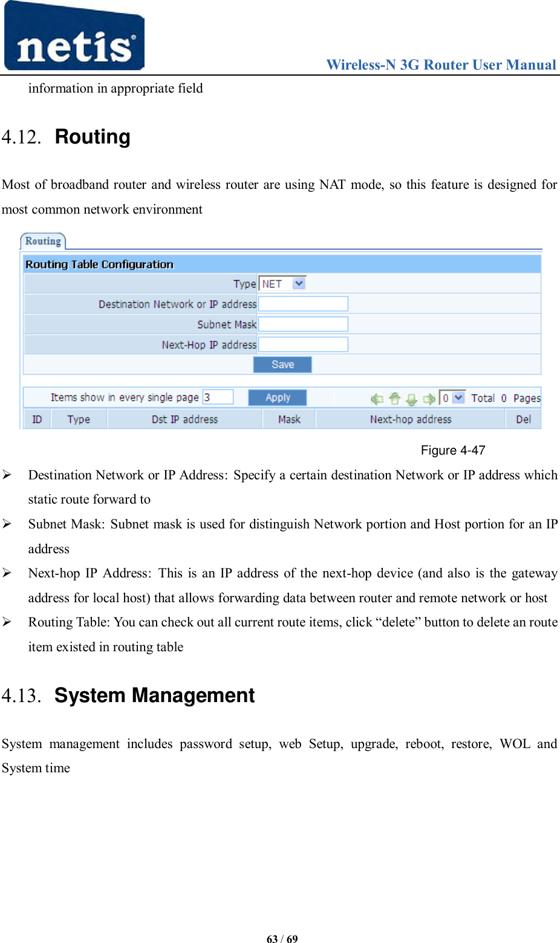560x943 pixels.
Task: Click the Next-hop address column header
Action: [x=411, y=418]
